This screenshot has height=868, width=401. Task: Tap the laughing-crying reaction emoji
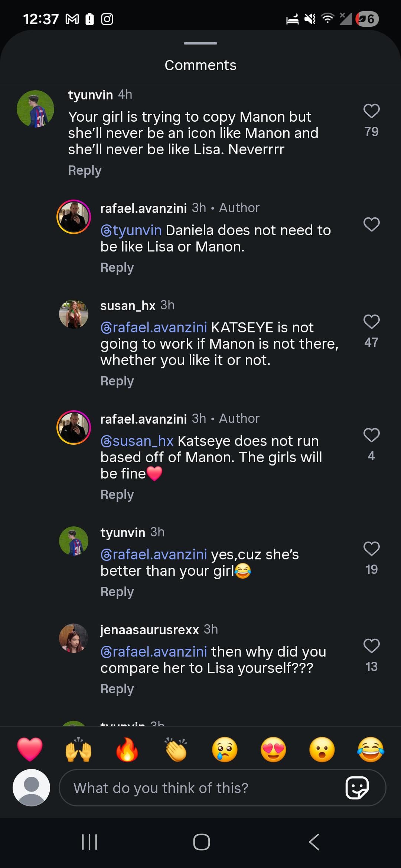(371, 749)
